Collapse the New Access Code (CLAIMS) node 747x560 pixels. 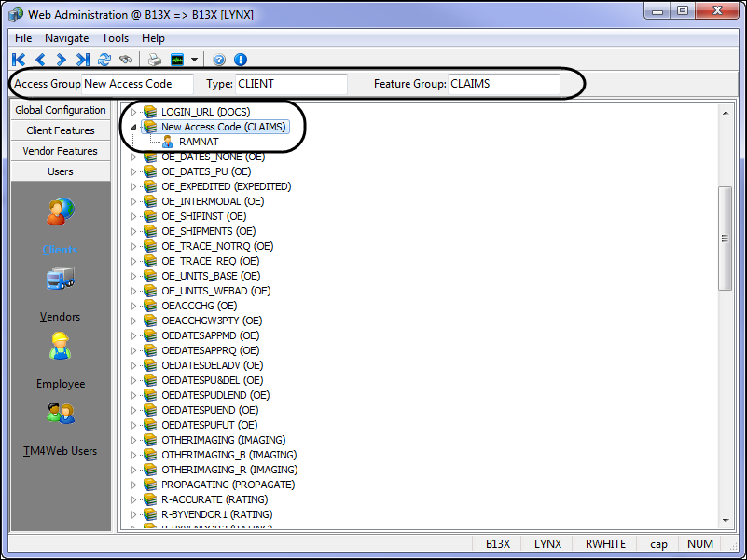(134, 127)
